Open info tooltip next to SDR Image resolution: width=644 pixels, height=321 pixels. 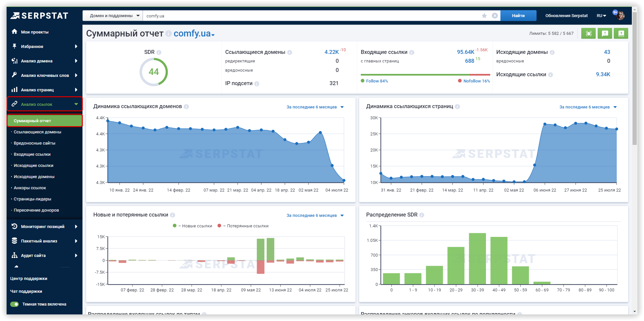[159, 52]
